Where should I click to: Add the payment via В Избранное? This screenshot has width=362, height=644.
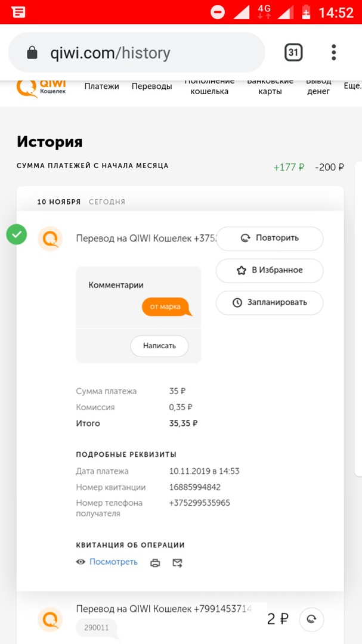pos(270,270)
